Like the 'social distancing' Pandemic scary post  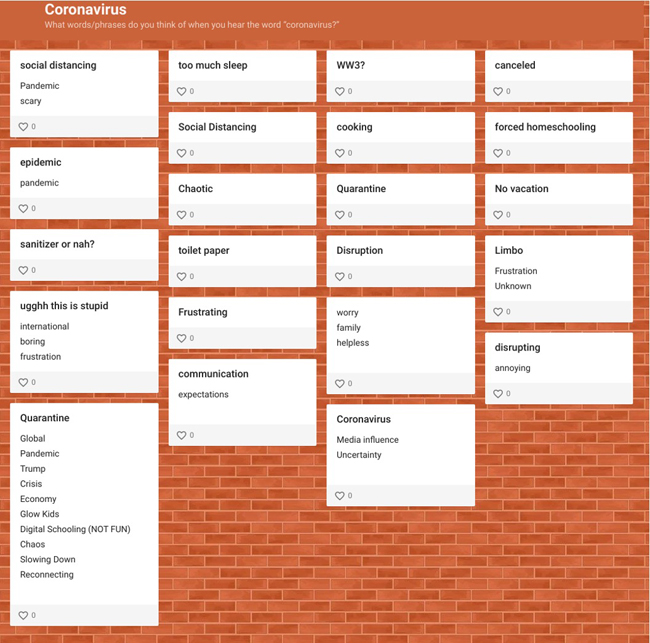pos(23,127)
